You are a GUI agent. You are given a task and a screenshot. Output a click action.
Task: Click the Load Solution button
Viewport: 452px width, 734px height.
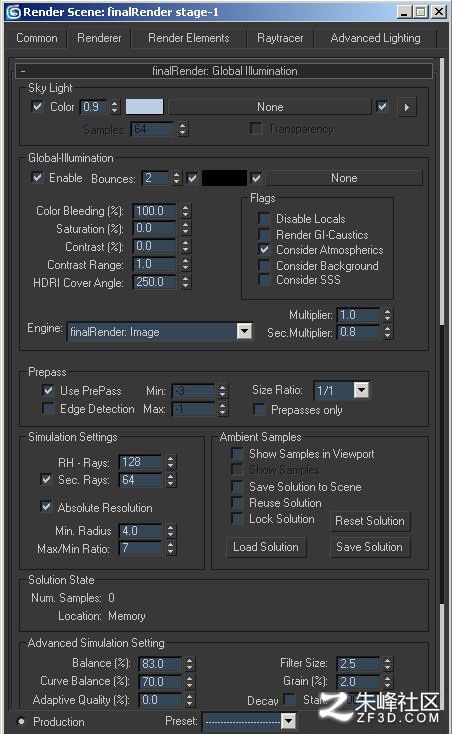click(266, 547)
